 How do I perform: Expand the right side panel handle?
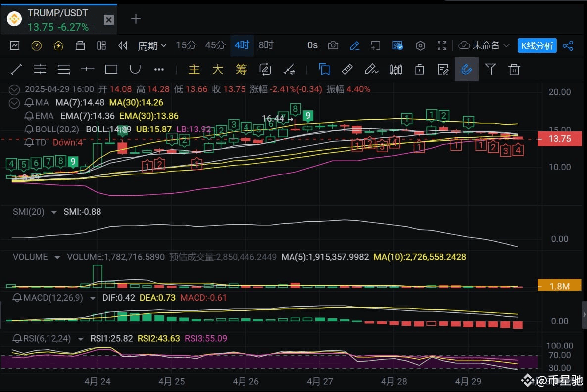click(585, 314)
